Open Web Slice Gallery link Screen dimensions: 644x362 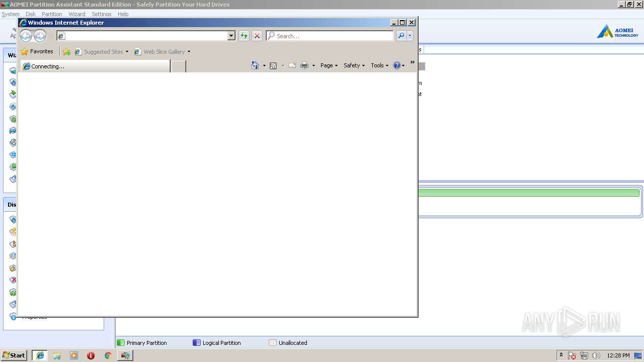(159, 52)
